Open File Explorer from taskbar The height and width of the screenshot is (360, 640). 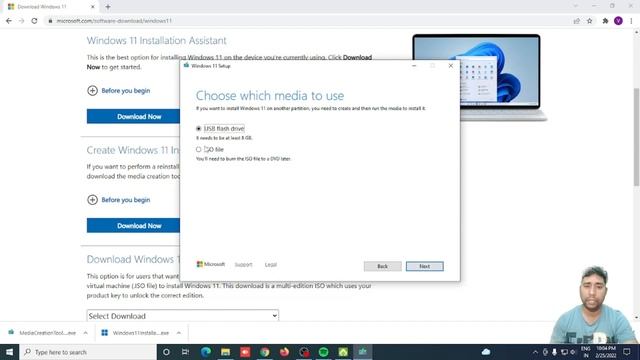tap(225, 352)
